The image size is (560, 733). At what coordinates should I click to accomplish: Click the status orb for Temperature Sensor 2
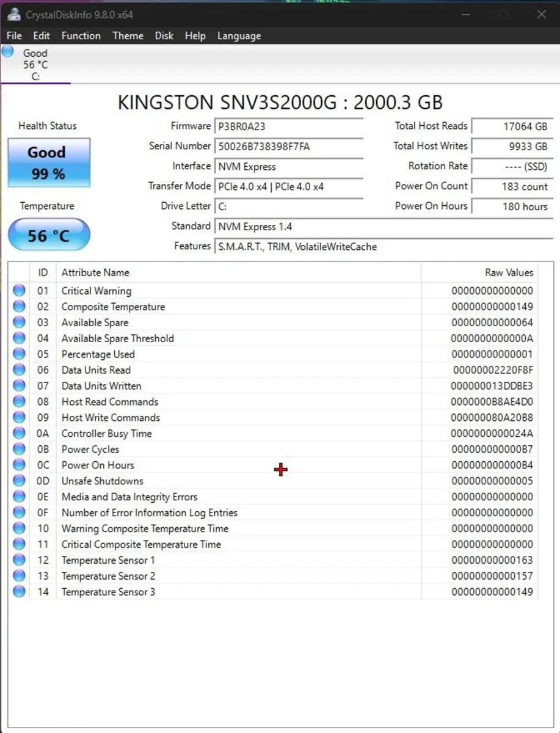(20, 576)
